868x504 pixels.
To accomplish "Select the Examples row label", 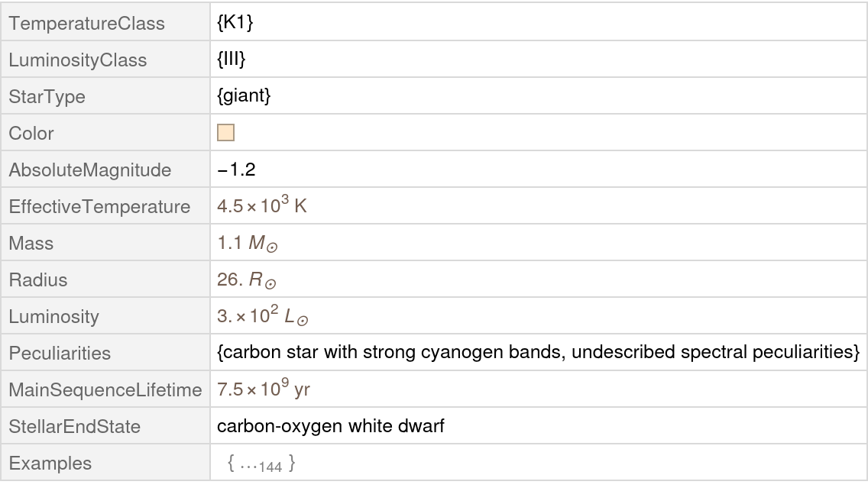I will point(50,464).
